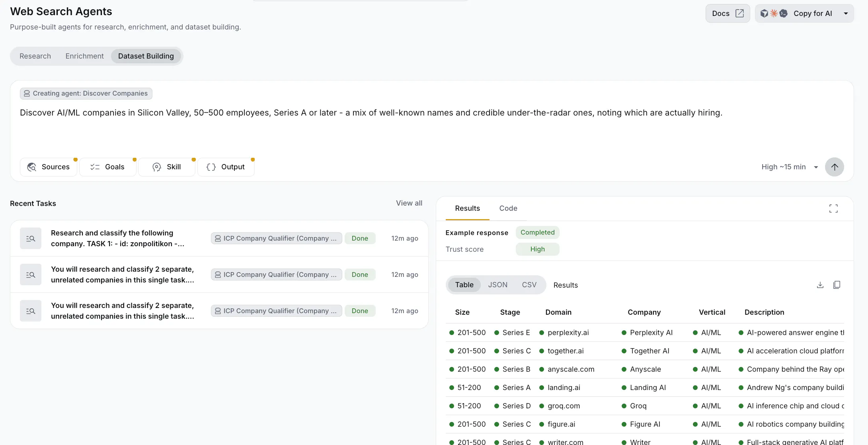Open the Skill settings

(x=167, y=167)
